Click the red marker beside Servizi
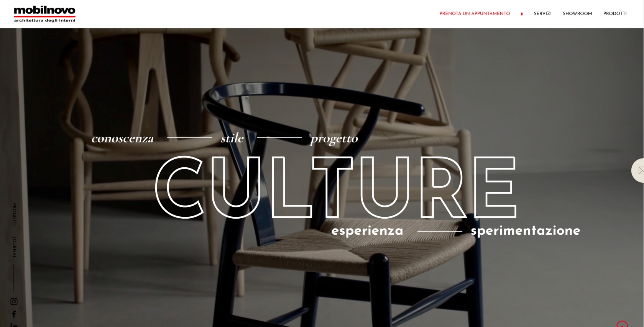This screenshot has height=327, width=644. click(522, 14)
